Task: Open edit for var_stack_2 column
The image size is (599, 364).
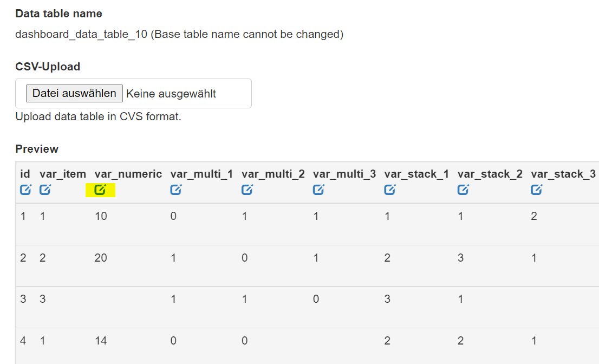Action: (x=463, y=190)
